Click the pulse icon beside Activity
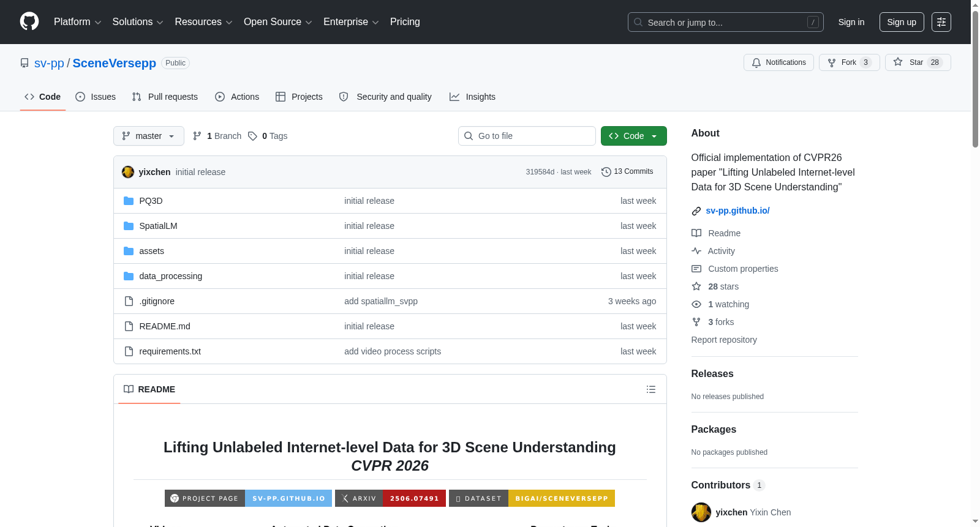 coord(696,251)
